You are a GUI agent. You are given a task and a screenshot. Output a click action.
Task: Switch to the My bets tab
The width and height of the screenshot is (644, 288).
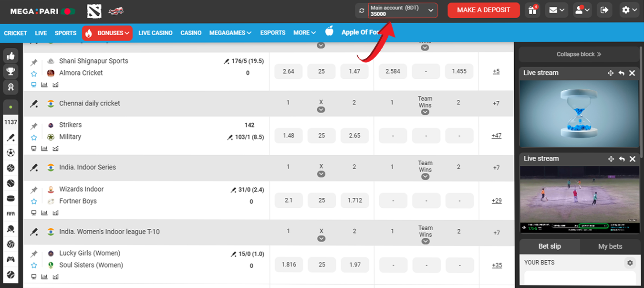610,246
